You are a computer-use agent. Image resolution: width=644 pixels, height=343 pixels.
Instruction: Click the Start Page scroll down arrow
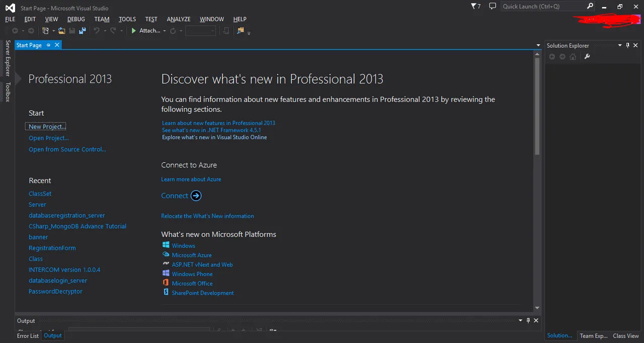(537, 308)
